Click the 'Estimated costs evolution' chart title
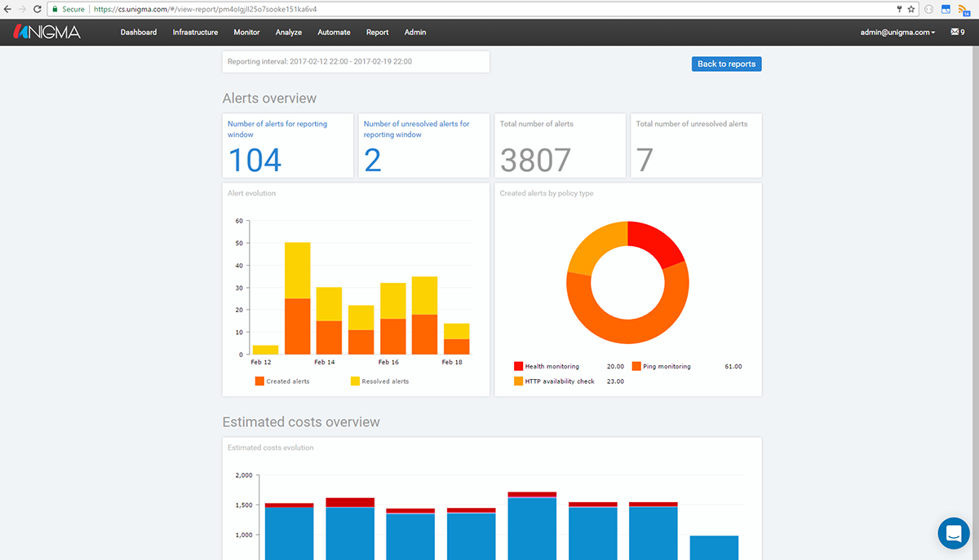This screenshot has height=560, width=979. 270,448
